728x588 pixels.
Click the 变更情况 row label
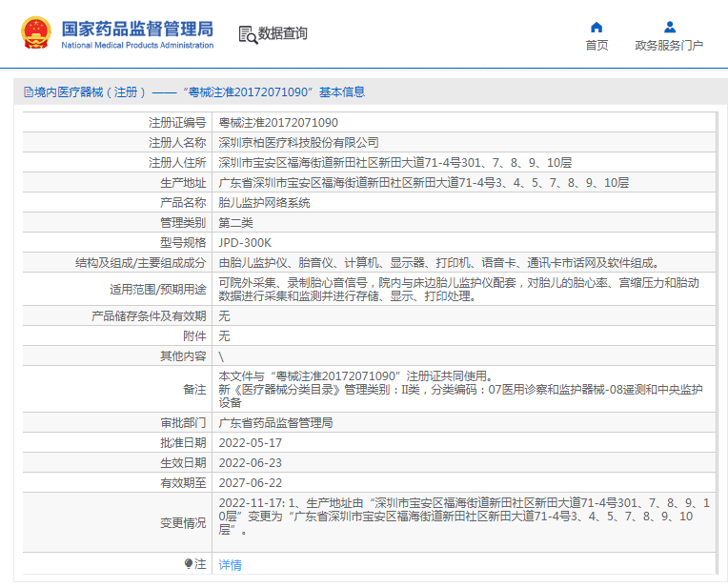pos(183,523)
